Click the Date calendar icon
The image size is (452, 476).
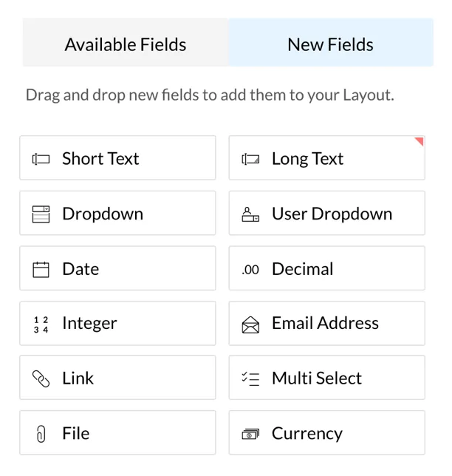coord(41,270)
